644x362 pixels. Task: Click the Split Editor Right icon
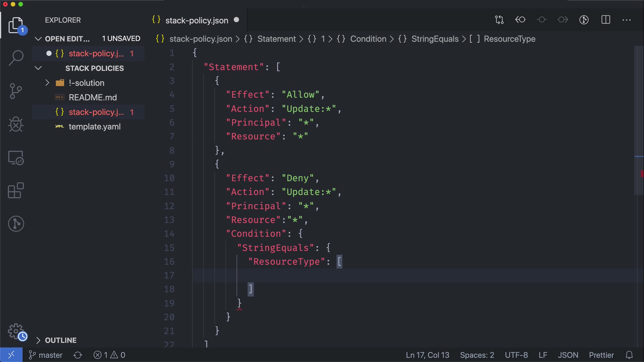(606, 20)
